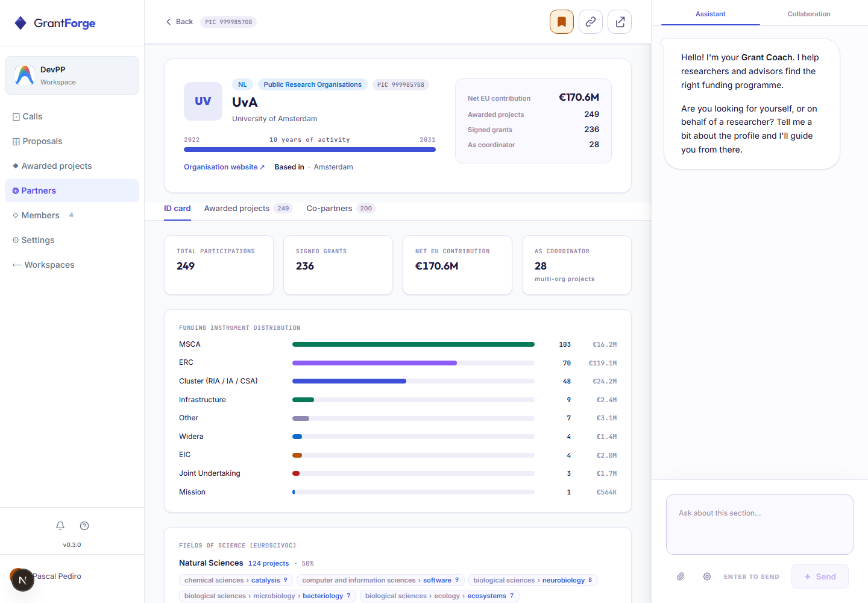Click the ERC purple distribution bar

pos(374,363)
